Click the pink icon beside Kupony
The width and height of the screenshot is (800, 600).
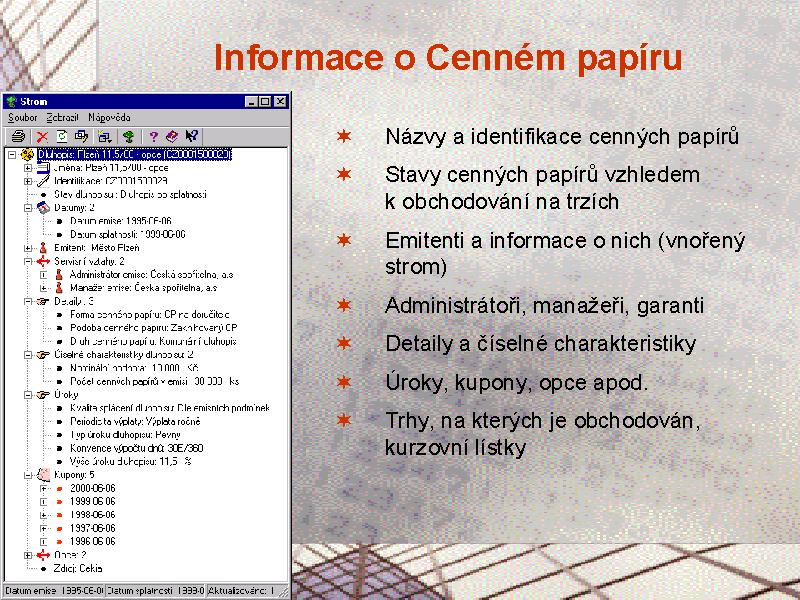click(x=43, y=475)
